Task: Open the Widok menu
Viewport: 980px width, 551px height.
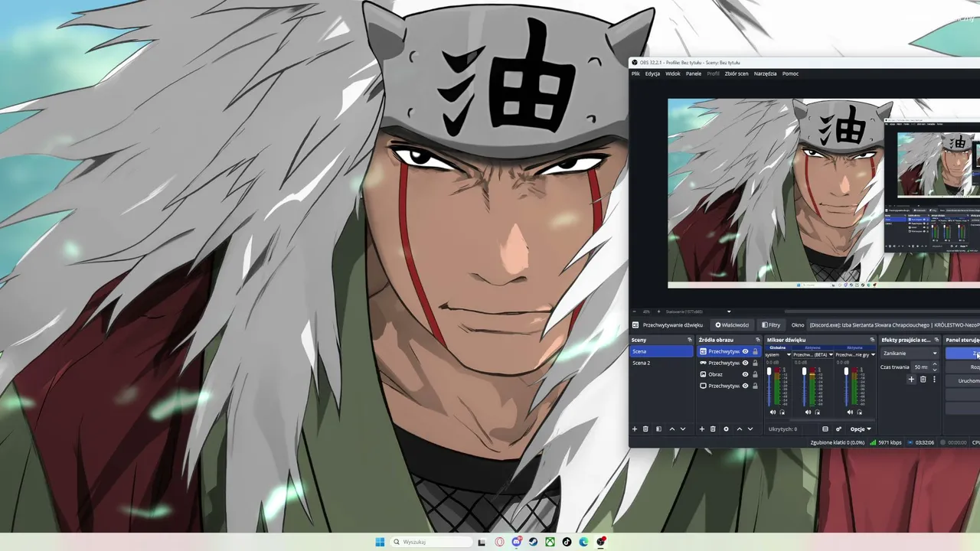Action: tap(672, 74)
